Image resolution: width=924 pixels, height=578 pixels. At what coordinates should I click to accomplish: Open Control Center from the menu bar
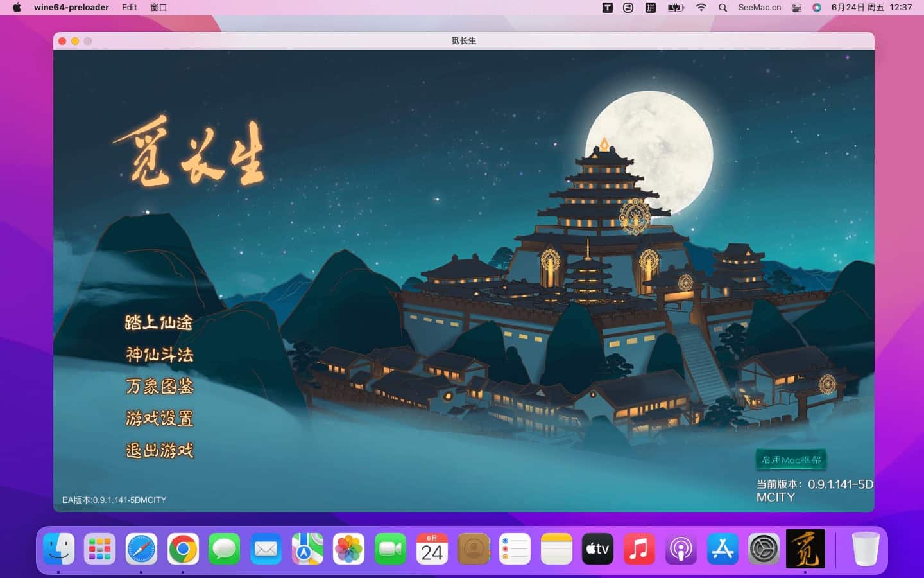(x=797, y=8)
